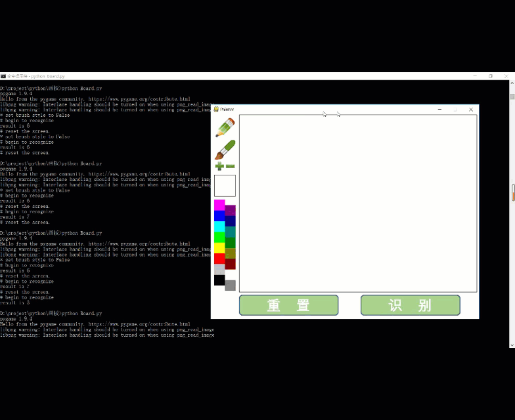Viewport: 515px width, 420px height.
Task: Click the 'pygame 1.9.4' first line in console
Action: tap(16, 93)
